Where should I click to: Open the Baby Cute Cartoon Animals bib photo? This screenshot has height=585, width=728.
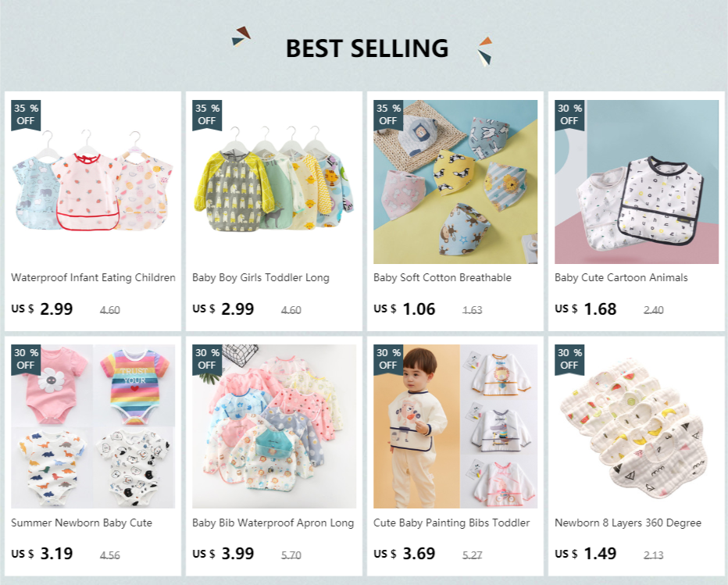(637, 181)
